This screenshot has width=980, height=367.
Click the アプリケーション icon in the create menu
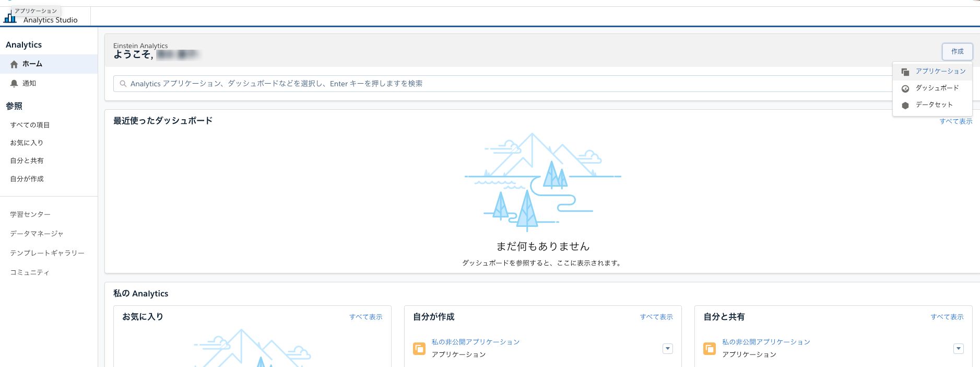905,72
